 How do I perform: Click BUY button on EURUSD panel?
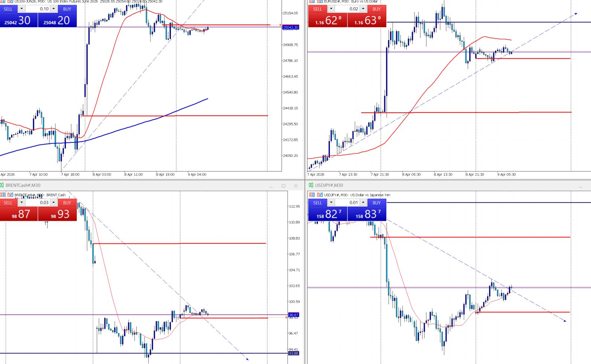pos(376,9)
